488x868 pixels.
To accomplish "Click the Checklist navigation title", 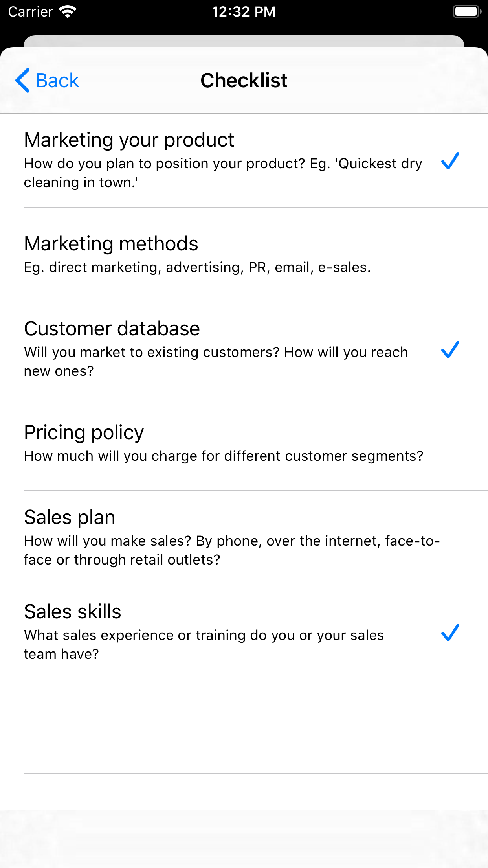I will (244, 81).
